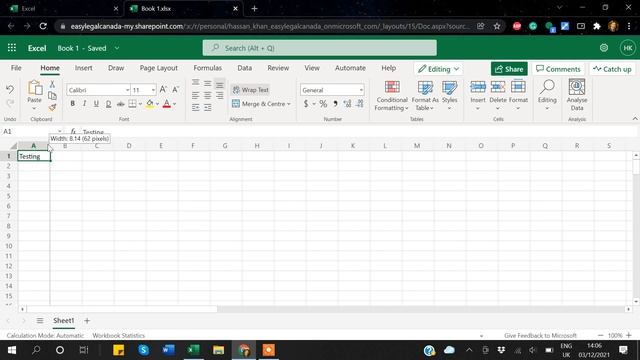Apply comma style number format
The width and height of the screenshot is (640, 360).
tap(335, 104)
